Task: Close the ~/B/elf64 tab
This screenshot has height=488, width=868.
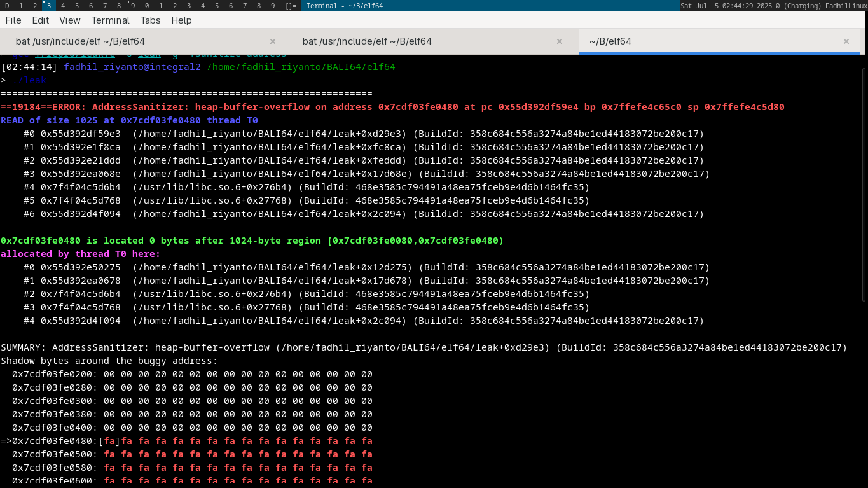Action: (846, 41)
